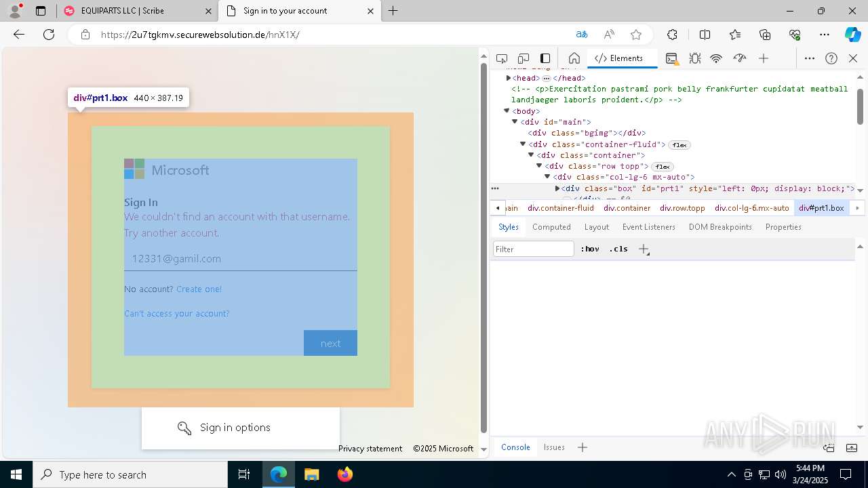Click the next button on sign-in form
This screenshot has height=488, width=868.
point(330,343)
